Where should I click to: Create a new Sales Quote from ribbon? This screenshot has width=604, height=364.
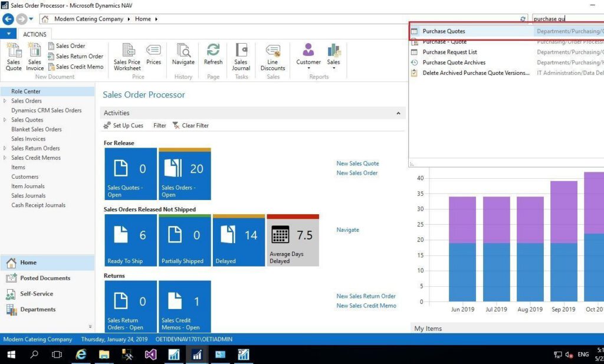pyautogui.click(x=14, y=57)
